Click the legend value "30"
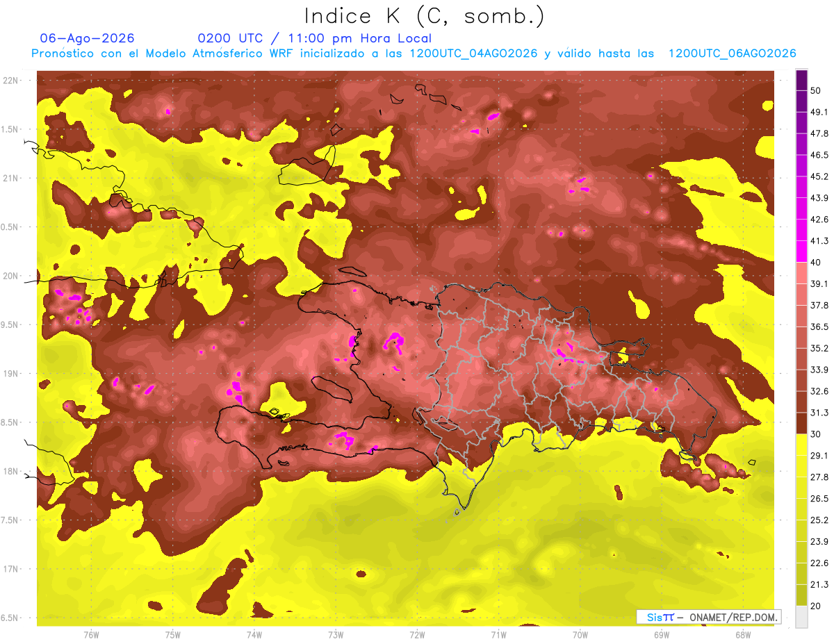 816,434
